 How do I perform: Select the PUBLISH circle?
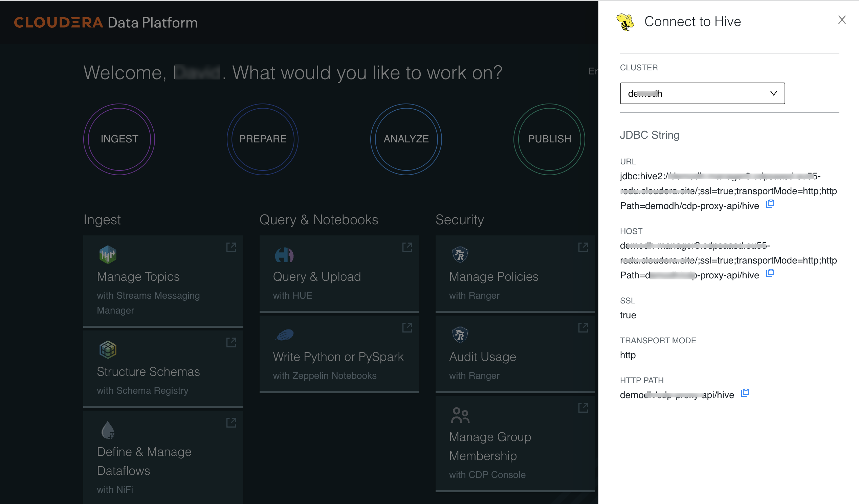pyautogui.click(x=549, y=139)
